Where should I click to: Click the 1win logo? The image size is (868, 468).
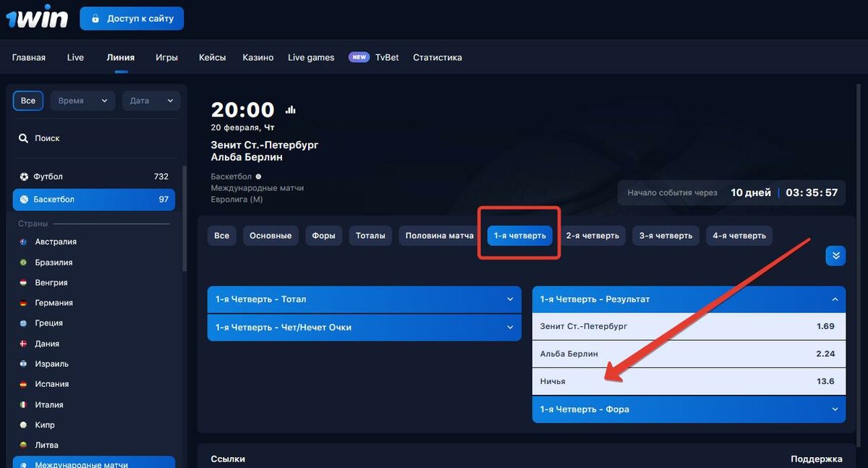(x=37, y=17)
